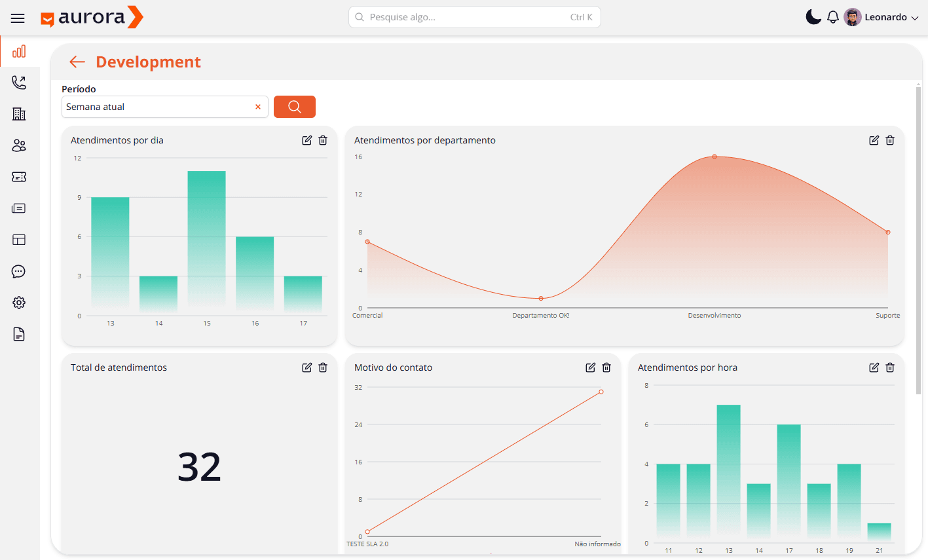The width and height of the screenshot is (928, 560).
Task: Open the notifications bell
Action: pyautogui.click(x=833, y=18)
